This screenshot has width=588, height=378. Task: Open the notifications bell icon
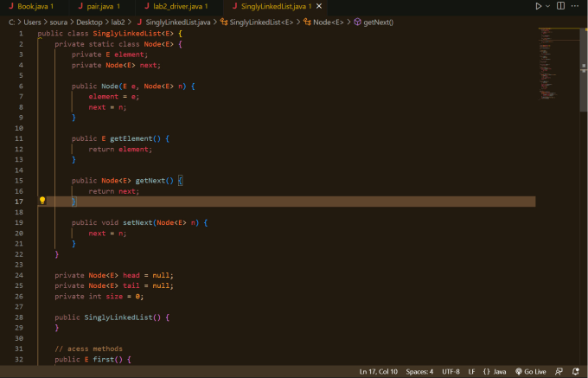pos(576,372)
